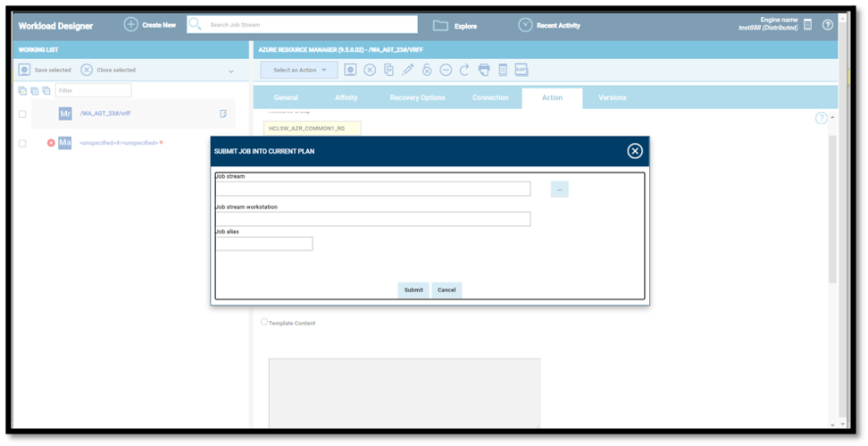
Task: Click the toolbar pencil edit icon
Action: [x=408, y=70]
